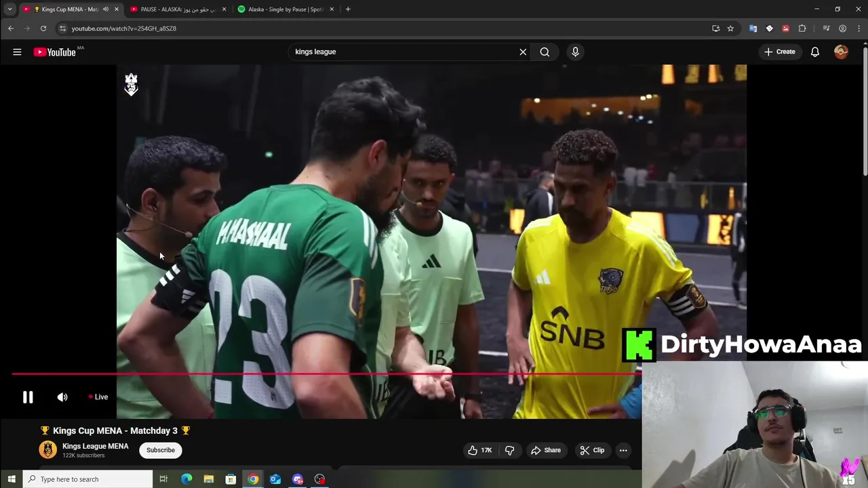
Task: Like the video (17K thumbs up)
Action: tap(480, 450)
